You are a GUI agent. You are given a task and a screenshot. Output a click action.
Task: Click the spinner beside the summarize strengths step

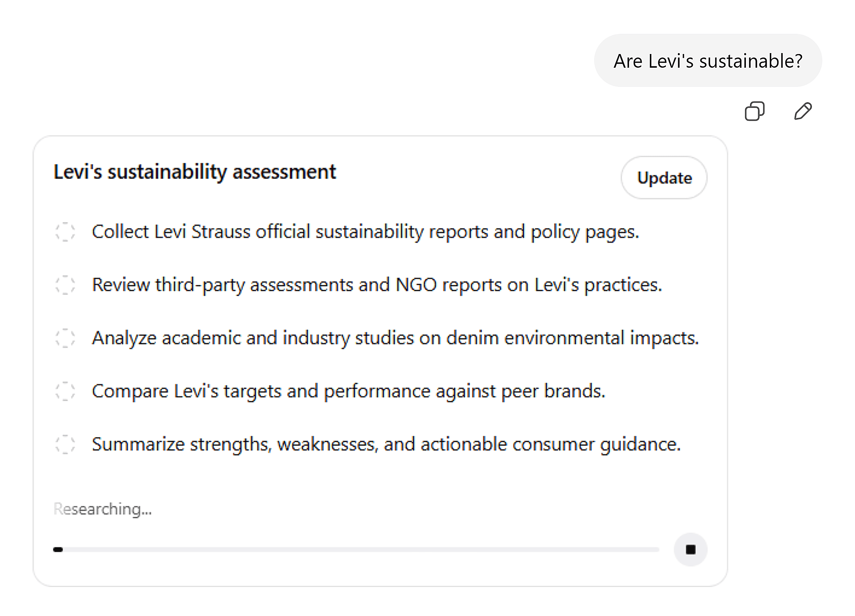[65, 444]
